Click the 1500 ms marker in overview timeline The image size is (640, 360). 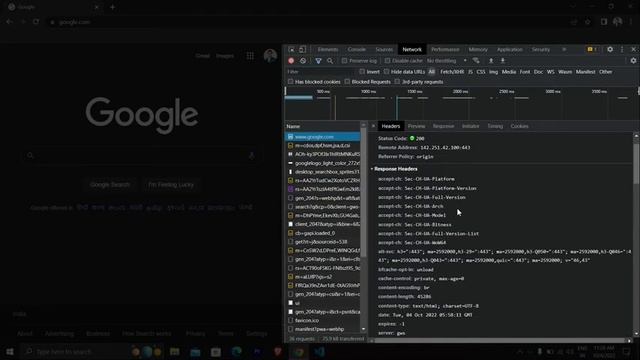click(x=415, y=91)
